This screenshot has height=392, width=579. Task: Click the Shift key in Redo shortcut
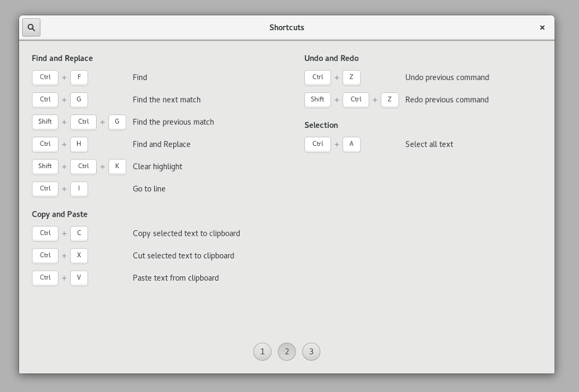[318, 100]
